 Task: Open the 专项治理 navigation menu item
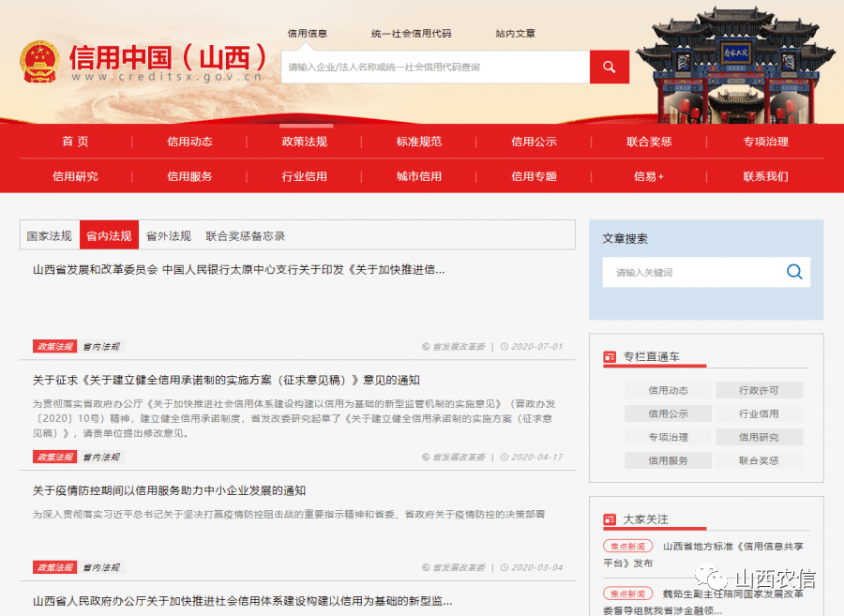click(765, 142)
